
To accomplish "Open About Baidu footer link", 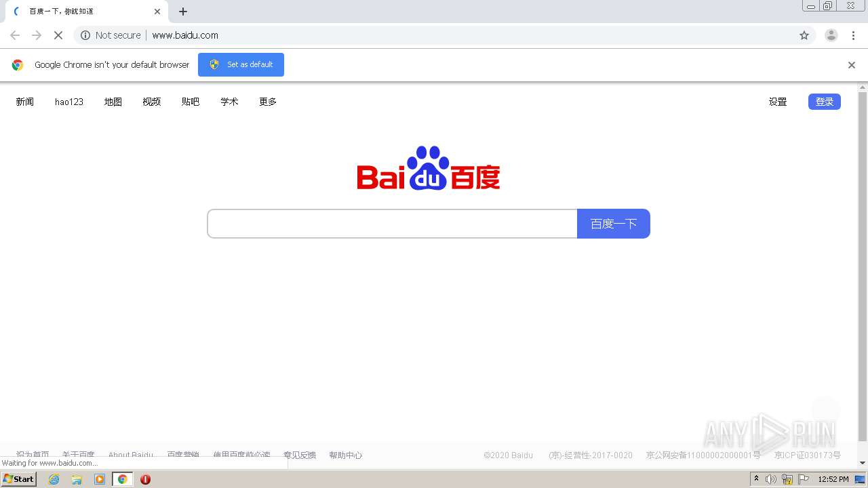I will (x=131, y=455).
